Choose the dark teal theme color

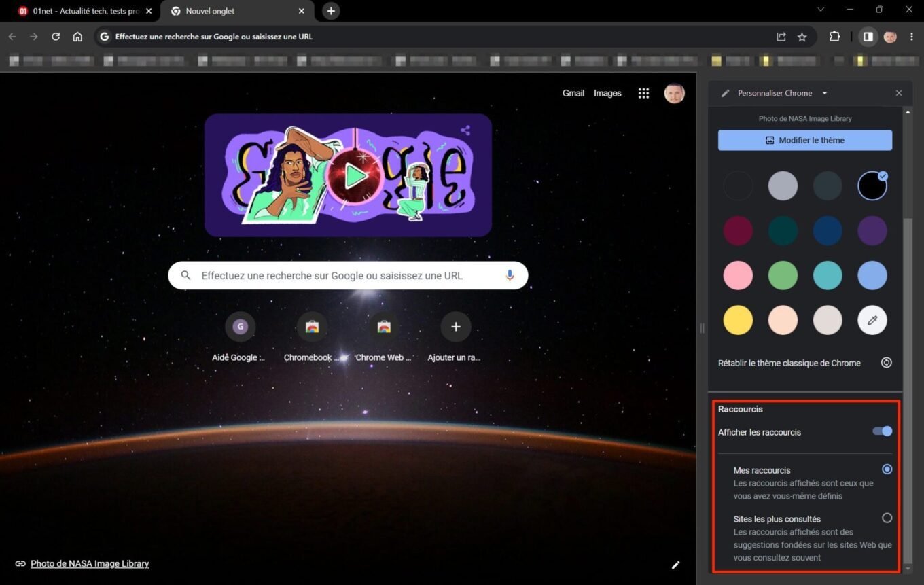pyautogui.click(x=783, y=230)
